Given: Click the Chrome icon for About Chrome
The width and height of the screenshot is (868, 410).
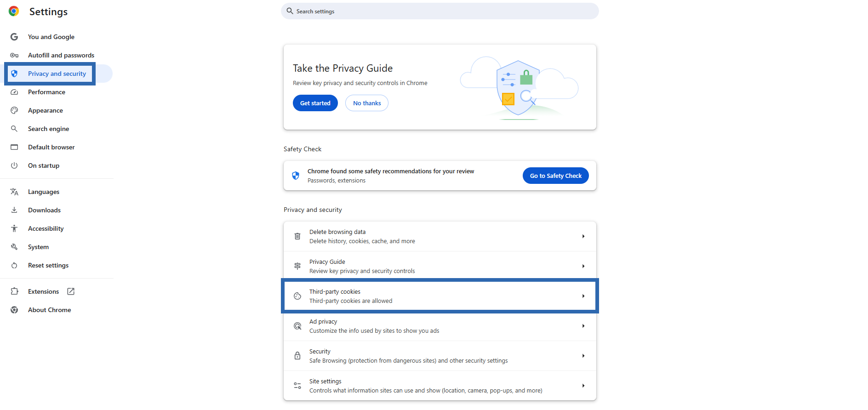Looking at the screenshot, I should (x=14, y=310).
